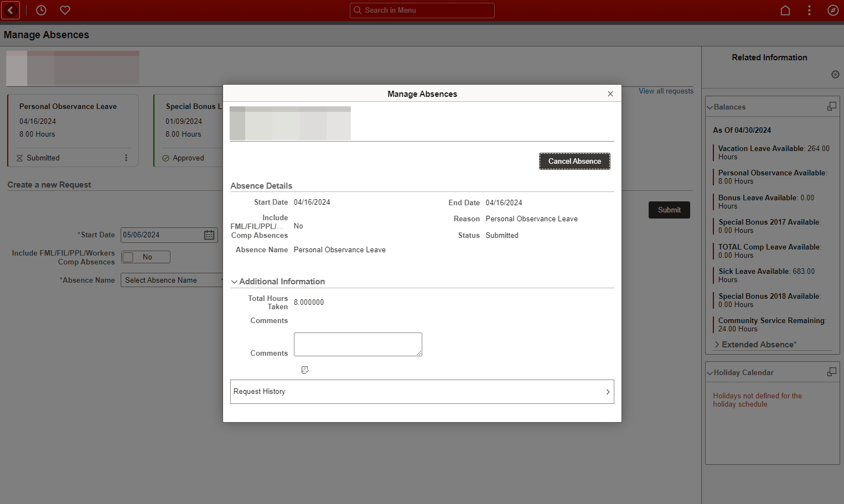Screen dimensions: 844x504
Task: Select the Special Bonus request card
Action: tap(188, 131)
